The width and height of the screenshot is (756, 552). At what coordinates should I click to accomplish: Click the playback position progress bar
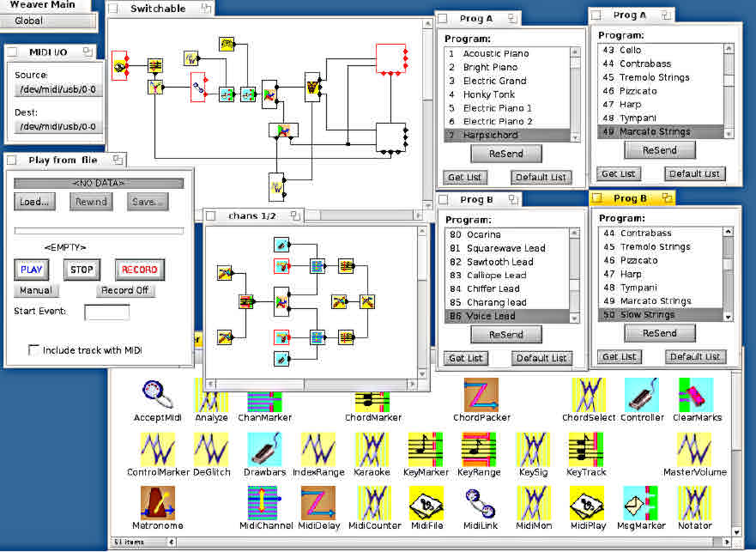coord(99,231)
